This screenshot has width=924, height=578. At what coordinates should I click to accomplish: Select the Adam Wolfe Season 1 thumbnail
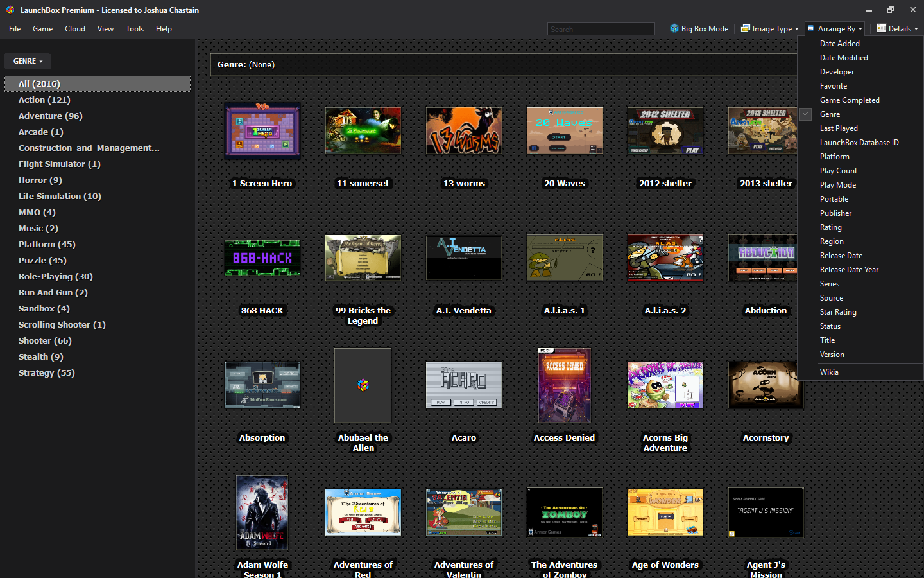262,512
